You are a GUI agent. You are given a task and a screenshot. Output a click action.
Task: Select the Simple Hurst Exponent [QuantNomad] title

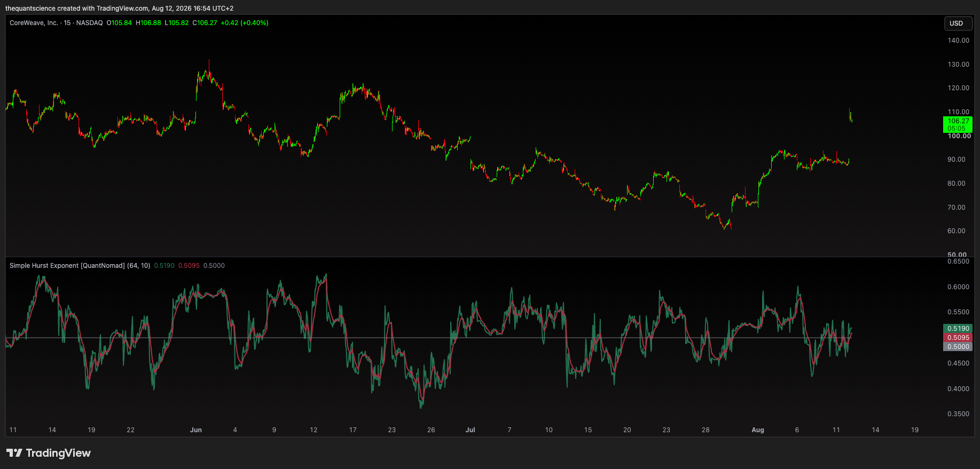tap(67, 266)
